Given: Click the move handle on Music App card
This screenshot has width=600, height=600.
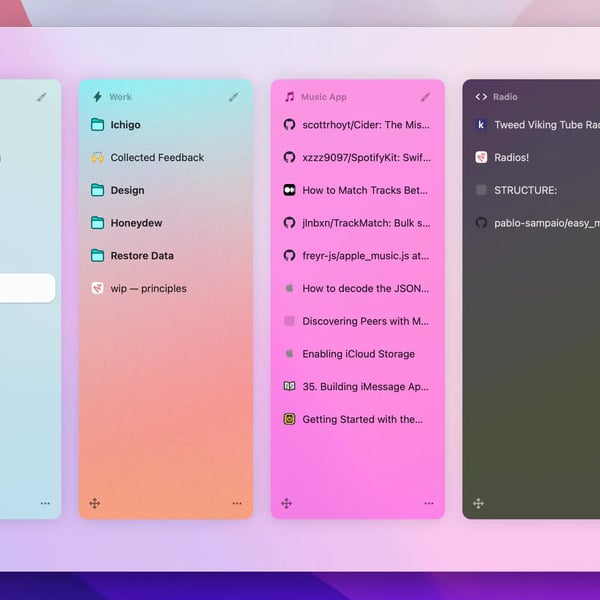Looking at the screenshot, I should [287, 503].
